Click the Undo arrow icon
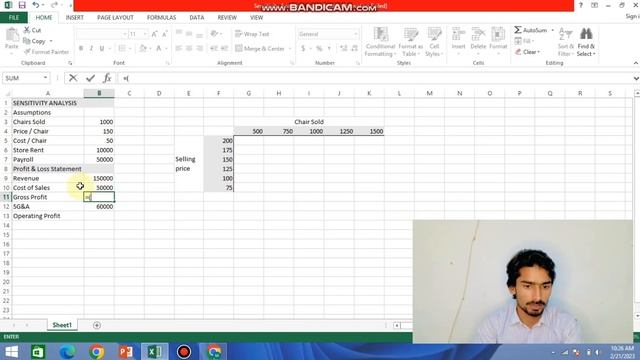The width and height of the screenshot is (640, 360). (x=36, y=5)
